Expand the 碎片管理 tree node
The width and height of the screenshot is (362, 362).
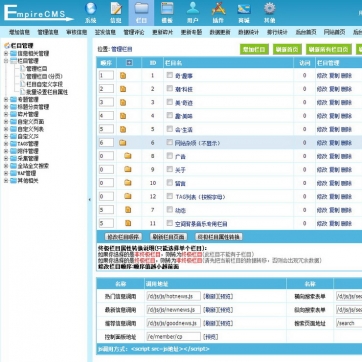coord(6,114)
